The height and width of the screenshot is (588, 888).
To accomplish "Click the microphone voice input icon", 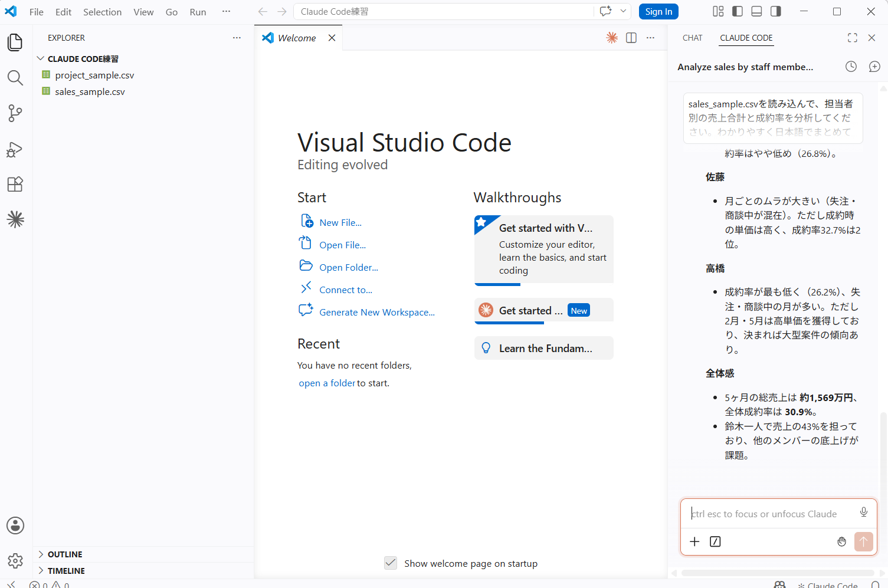I will tap(864, 512).
